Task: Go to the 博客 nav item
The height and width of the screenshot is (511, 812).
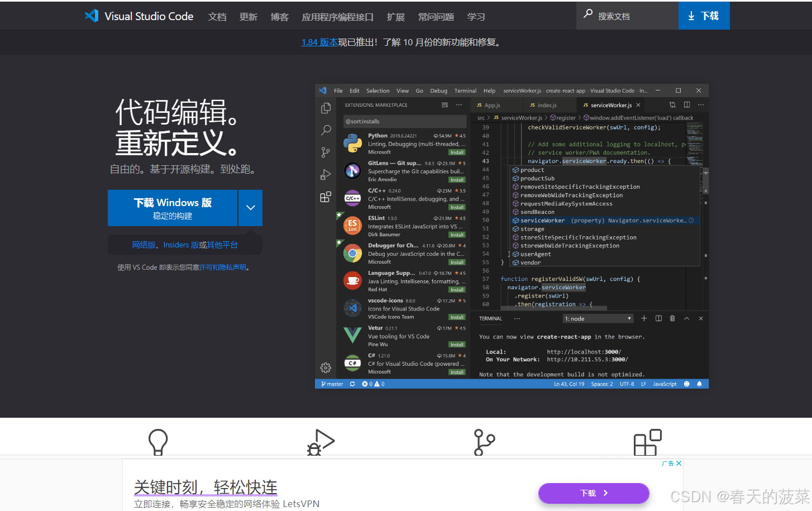Action: click(280, 17)
